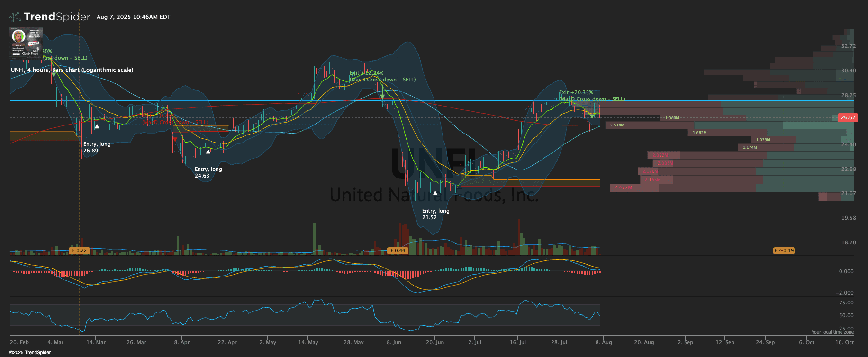
Task: Click the RSI 50.00 axis label
Action: pyautogui.click(x=846, y=315)
